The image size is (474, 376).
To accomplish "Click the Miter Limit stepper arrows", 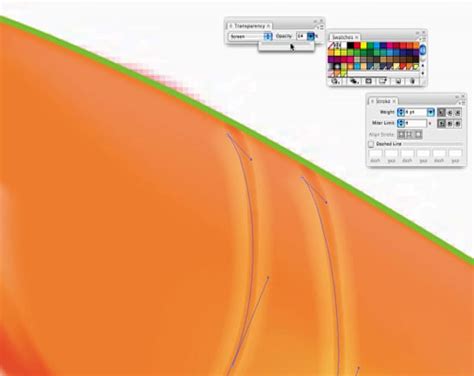I will pyautogui.click(x=401, y=123).
